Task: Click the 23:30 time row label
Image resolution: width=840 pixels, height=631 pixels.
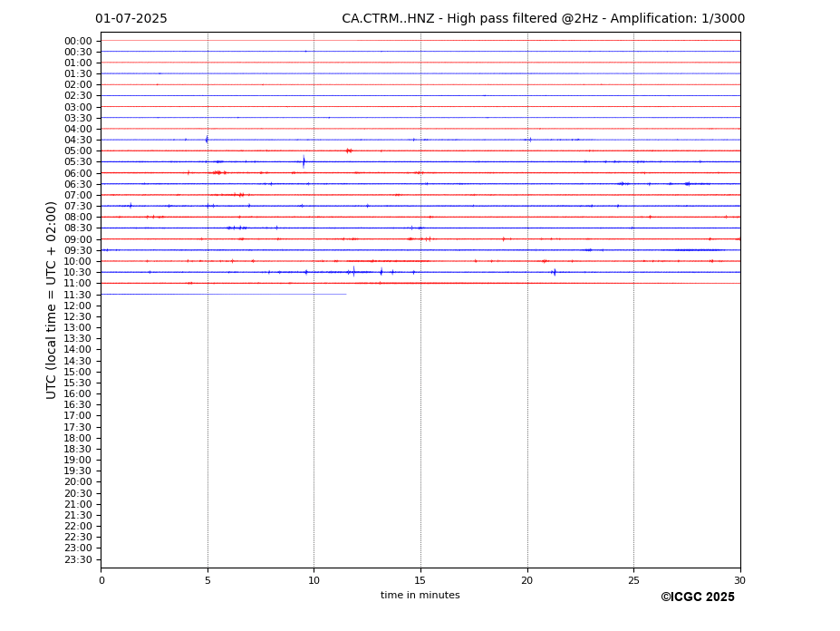Action: (x=78, y=560)
